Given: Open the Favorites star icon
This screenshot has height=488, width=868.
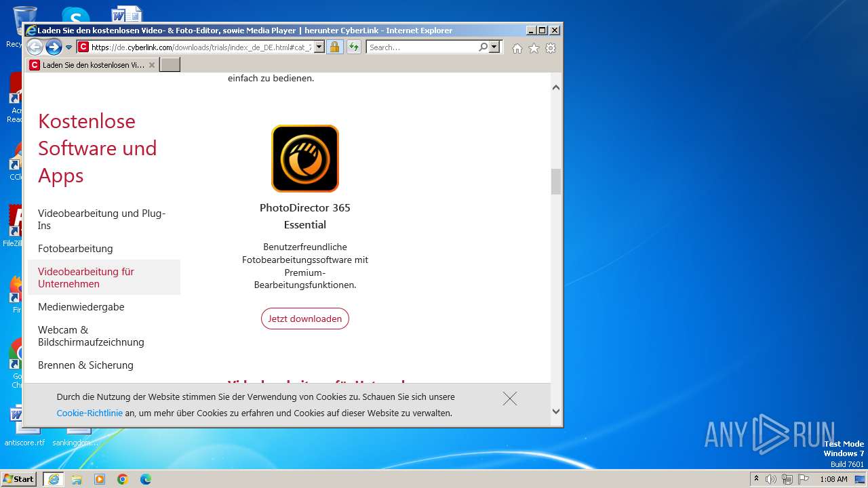Looking at the screenshot, I should [534, 48].
